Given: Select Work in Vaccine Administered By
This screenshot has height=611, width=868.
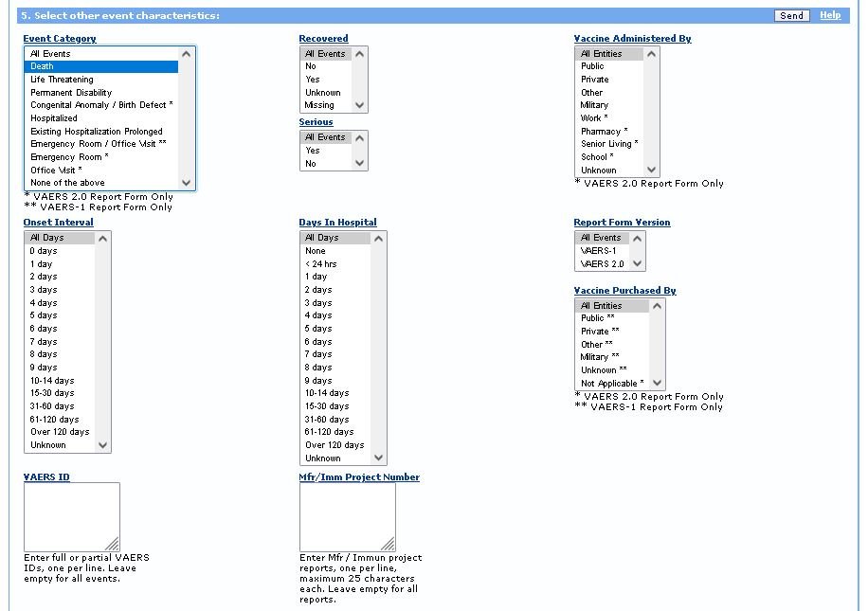Looking at the screenshot, I should pos(609,117).
